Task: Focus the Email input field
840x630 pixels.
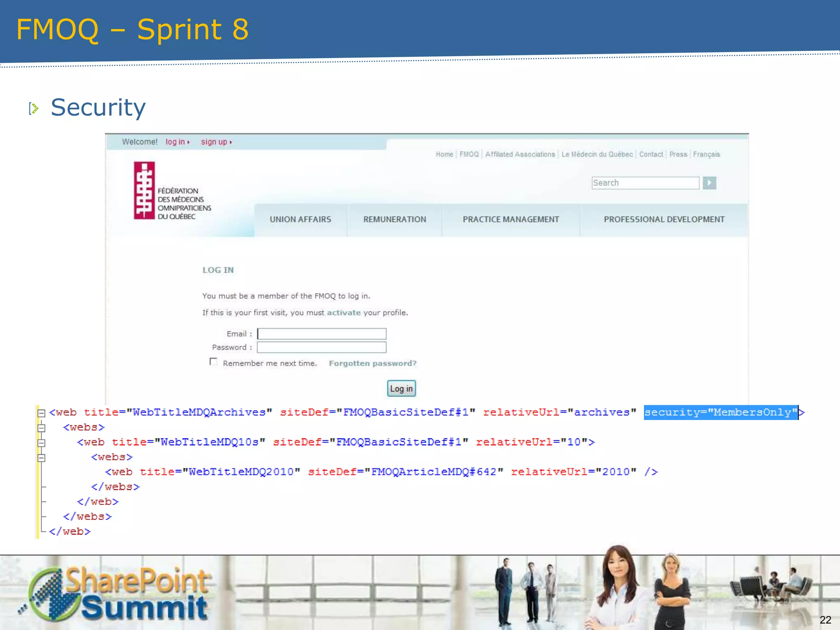Action: point(322,334)
